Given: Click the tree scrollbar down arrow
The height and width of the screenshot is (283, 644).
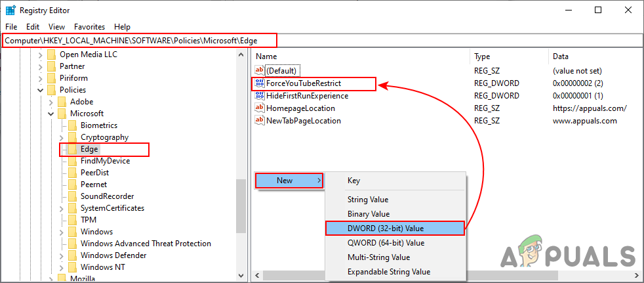Looking at the screenshot, I should click(x=241, y=274).
